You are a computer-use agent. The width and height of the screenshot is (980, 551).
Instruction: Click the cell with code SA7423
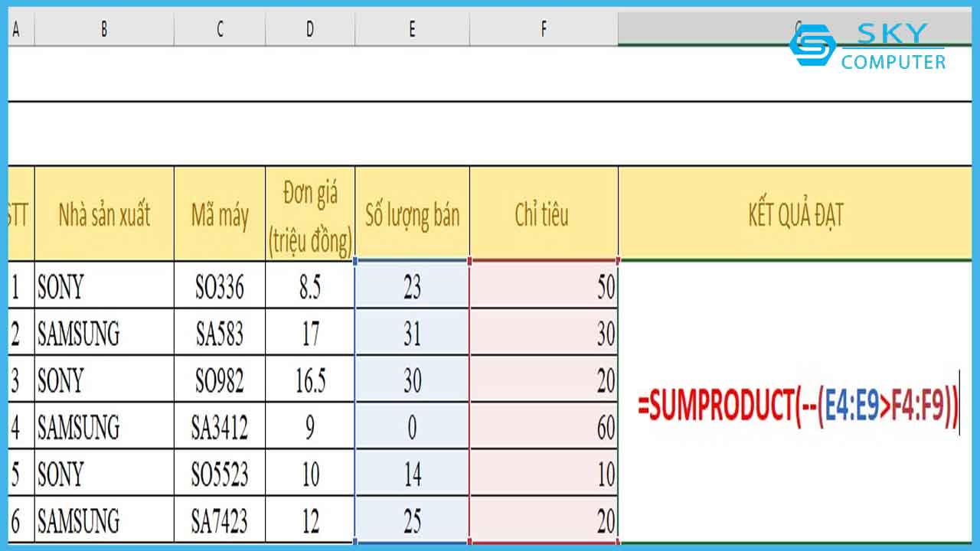click(x=220, y=520)
